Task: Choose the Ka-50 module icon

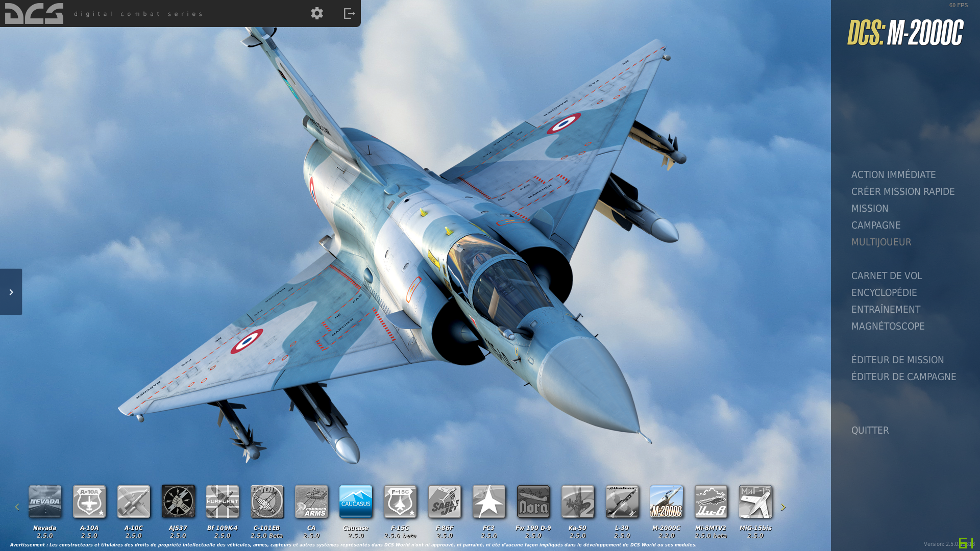Action: pyautogui.click(x=578, y=502)
